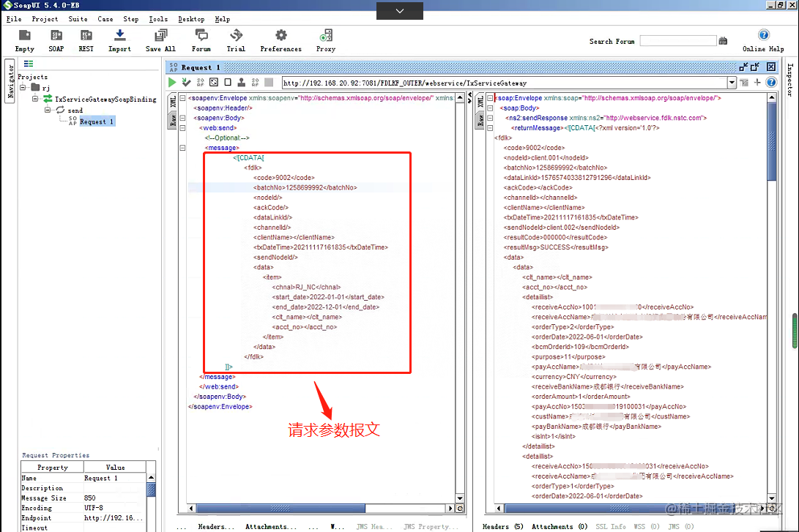Open the Desktop menu
Screen dimensions: 799x532
click(x=191, y=19)
